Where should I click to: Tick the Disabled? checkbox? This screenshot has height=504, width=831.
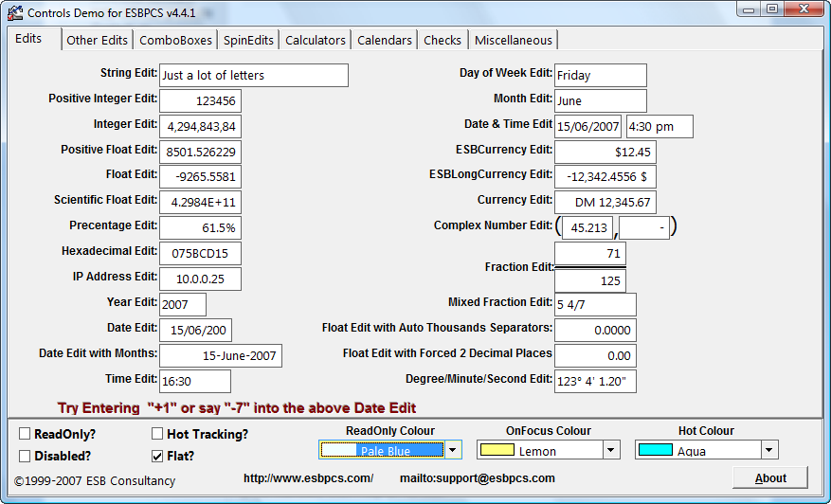[25, 456]
